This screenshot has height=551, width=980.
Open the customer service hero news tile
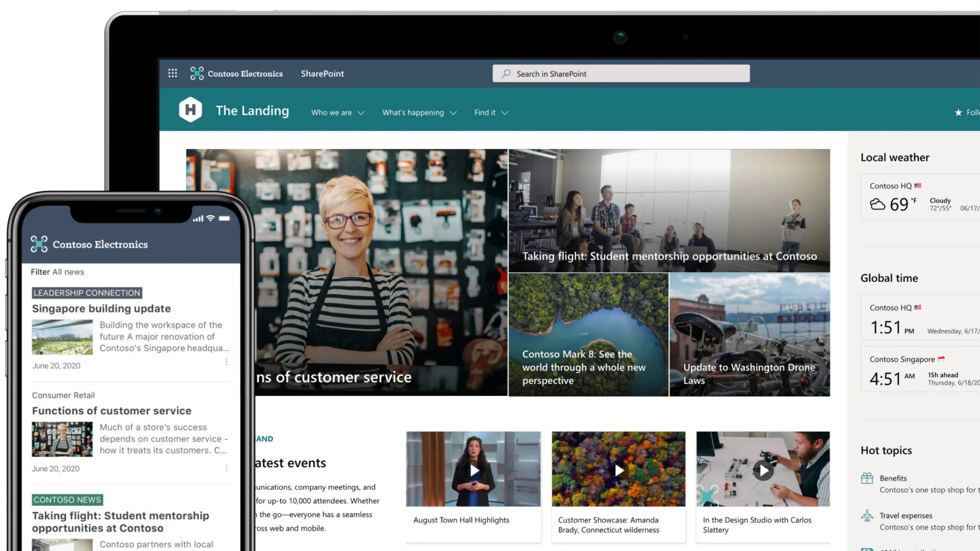[381, 272]
